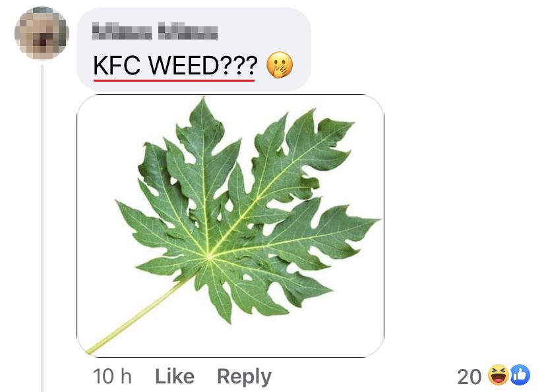546x392 pixels.
Task: Click the hand-over-mouth emoji in the comment
Action: point(280,65)
